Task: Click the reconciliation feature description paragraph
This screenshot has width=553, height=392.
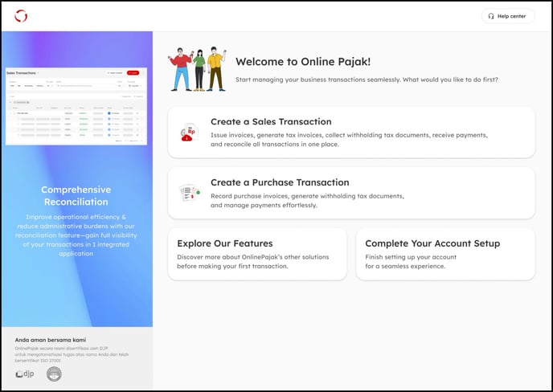Action: (76, 235)
